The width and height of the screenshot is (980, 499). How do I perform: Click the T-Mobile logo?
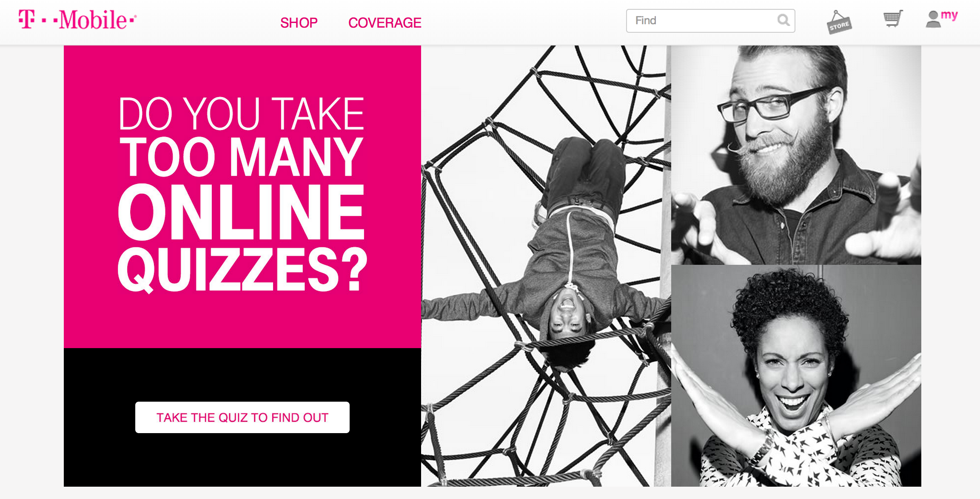click(77, 20)
